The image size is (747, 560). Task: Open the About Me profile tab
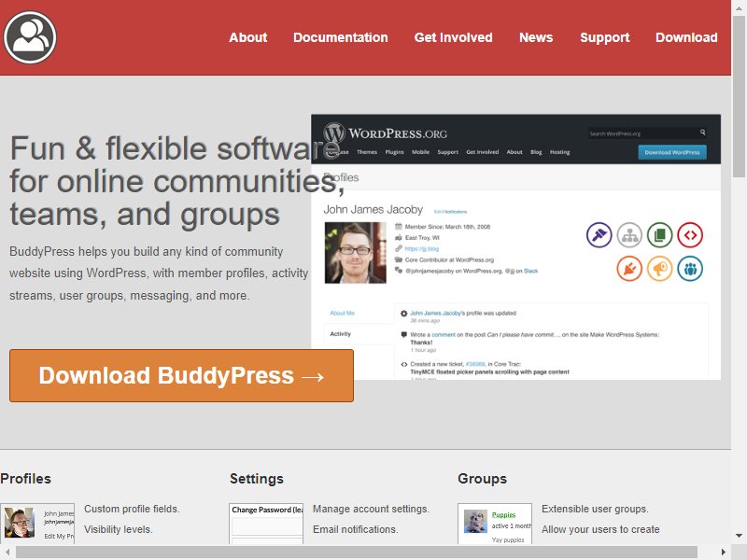tap(342, 313)
